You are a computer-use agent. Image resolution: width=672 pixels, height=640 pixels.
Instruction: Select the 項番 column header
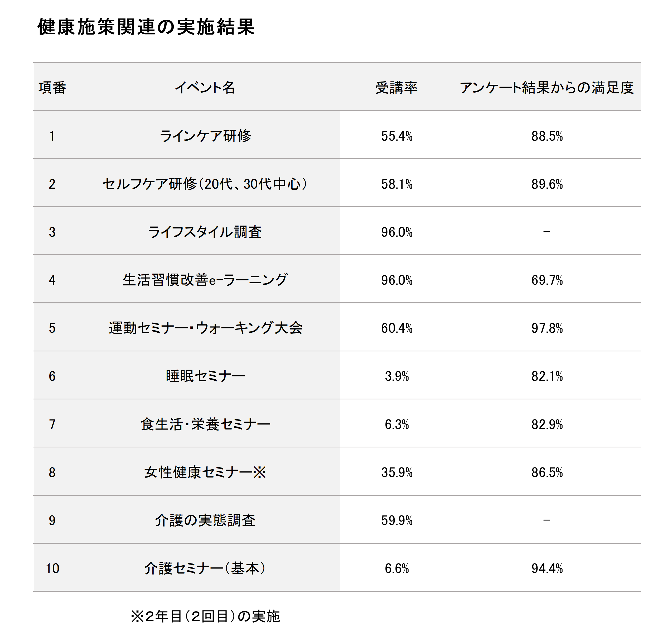(x=52, y=88)
